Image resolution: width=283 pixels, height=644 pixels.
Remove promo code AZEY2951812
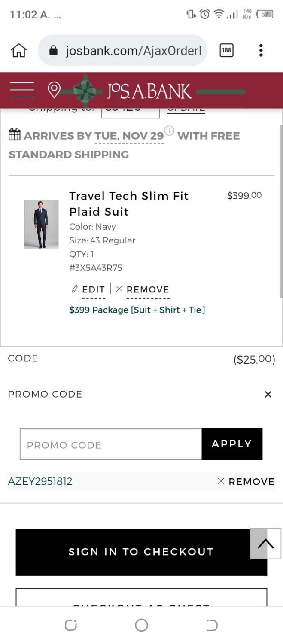coord(246,482)
